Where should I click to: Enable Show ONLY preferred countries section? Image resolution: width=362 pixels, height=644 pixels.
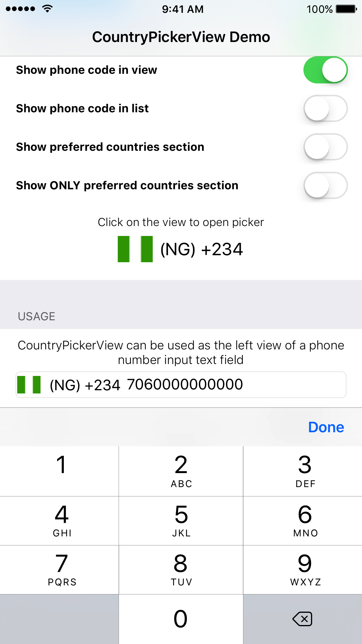pyautogui.click(x=325, y=185)
